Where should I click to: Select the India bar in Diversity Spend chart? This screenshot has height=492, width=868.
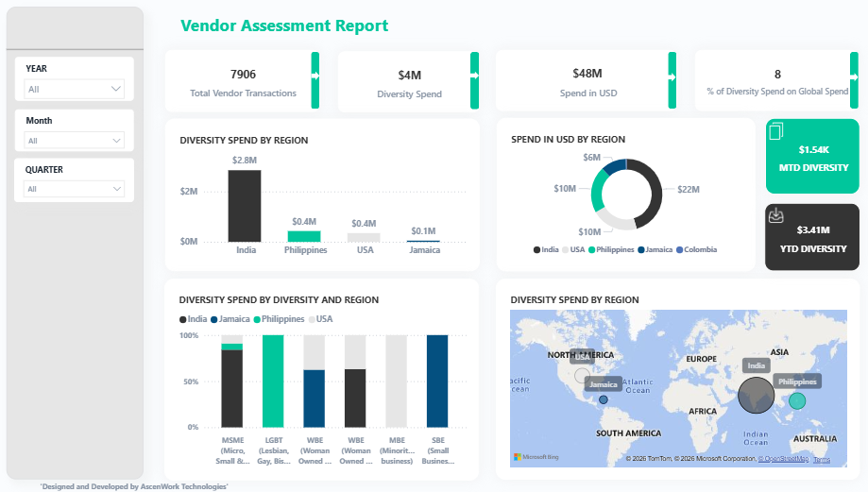pos(245,205)
